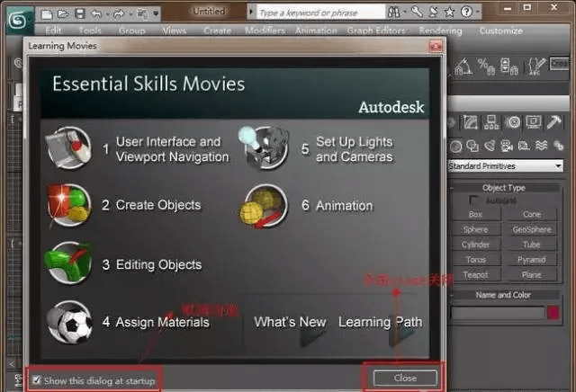Open the Group menu

(x=131, y=31)
